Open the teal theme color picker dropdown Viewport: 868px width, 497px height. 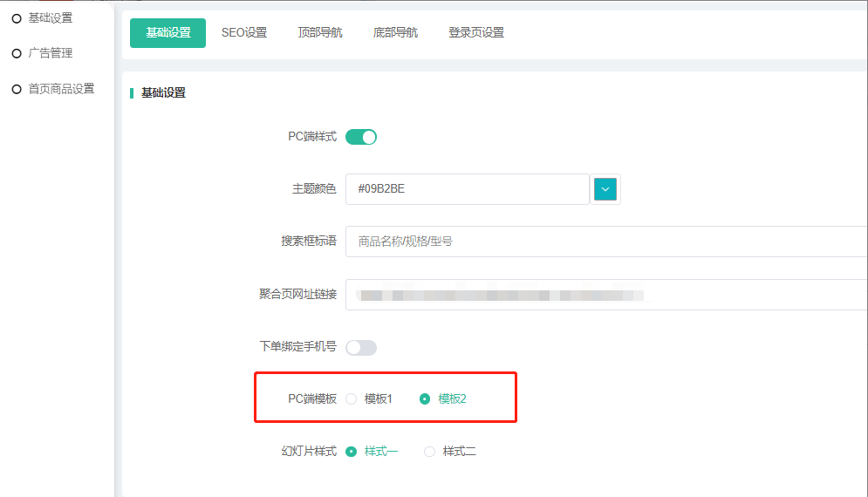click(605, 188)
